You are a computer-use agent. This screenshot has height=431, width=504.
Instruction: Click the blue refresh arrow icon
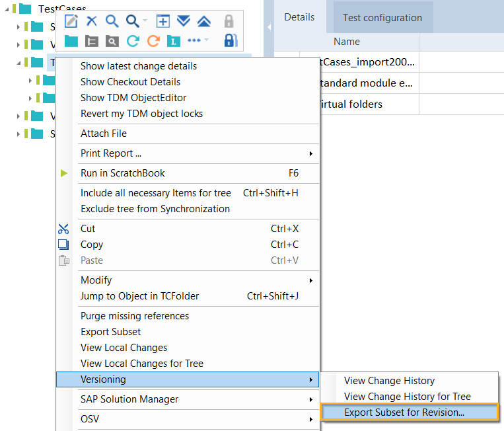coord(133,41)
